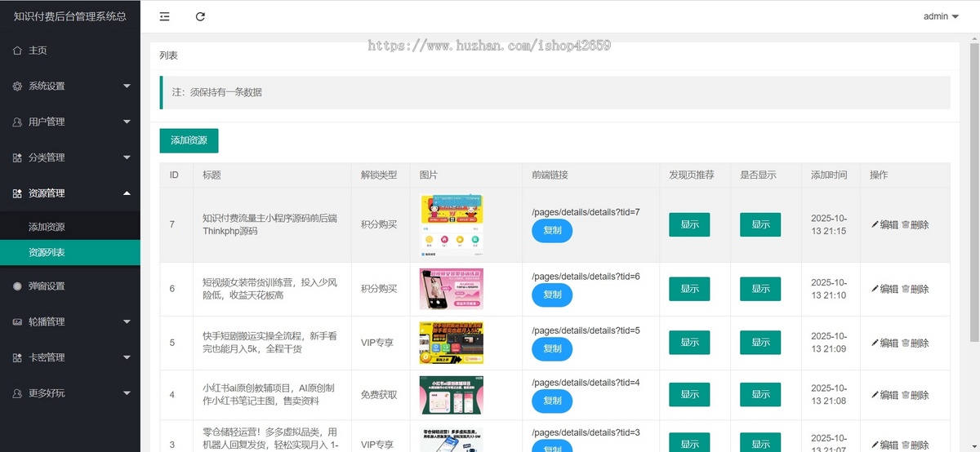Click the round icon beside 弹窗设置
This screenshot has height=452, width=980.
click(x=18, y=286)
